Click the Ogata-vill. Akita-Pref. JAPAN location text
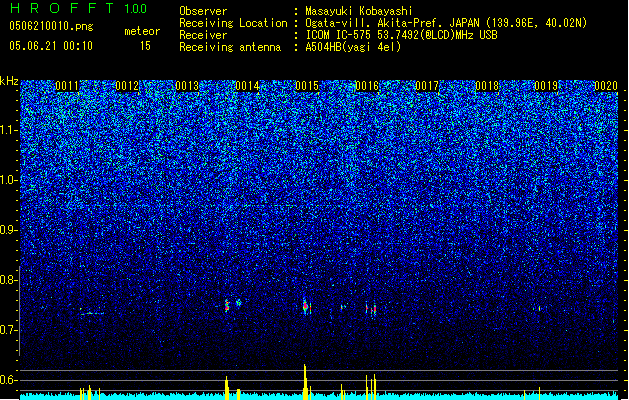This screenshot has width=629, height=400. (446, 23)
